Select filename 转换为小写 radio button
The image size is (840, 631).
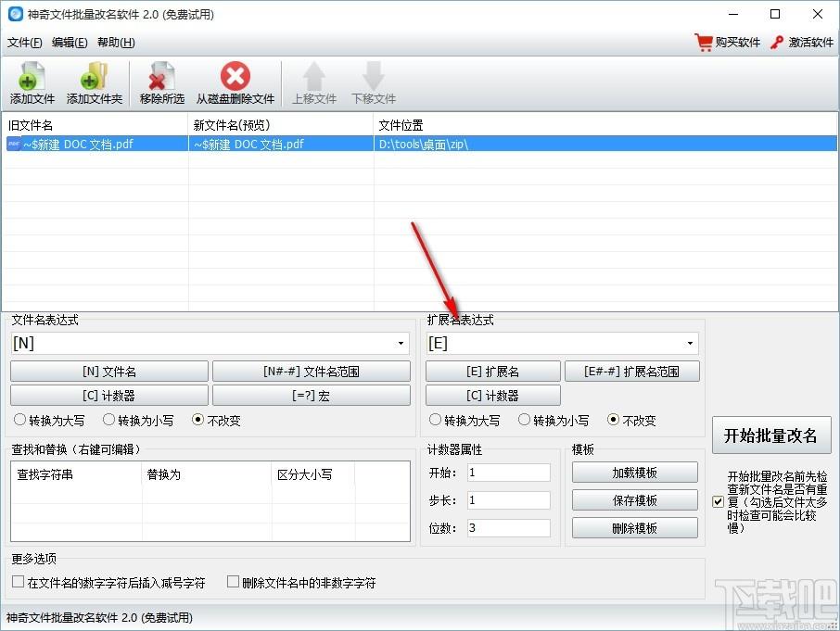point(108,420)
